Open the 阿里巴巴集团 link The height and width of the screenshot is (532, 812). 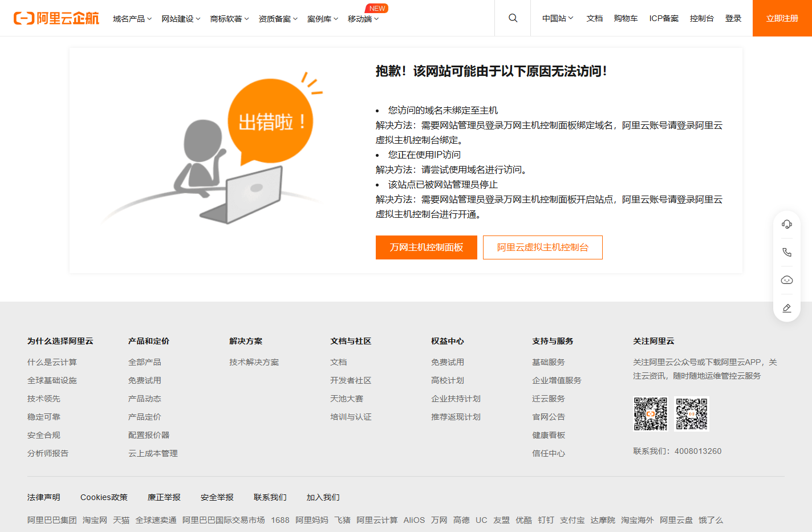click(x=52, y=520)
